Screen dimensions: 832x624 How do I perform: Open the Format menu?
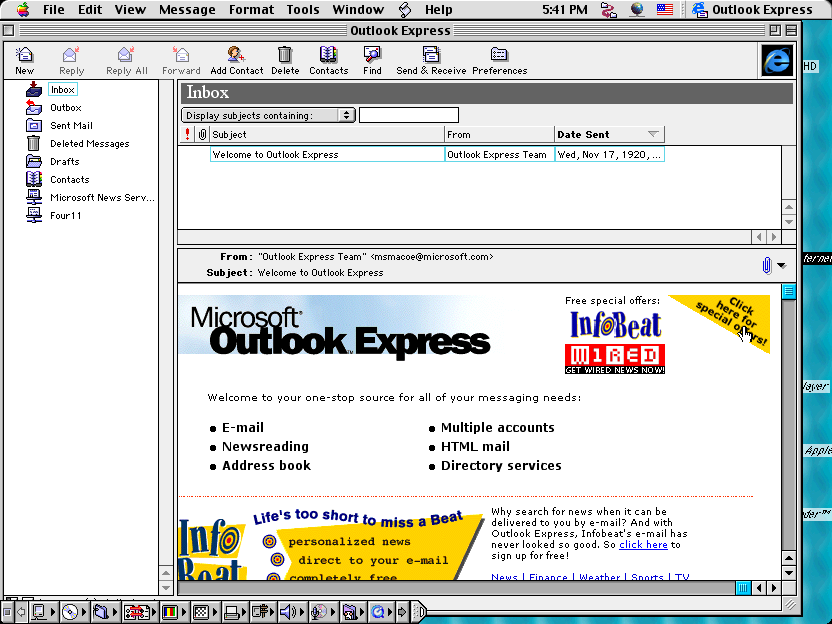252,10
